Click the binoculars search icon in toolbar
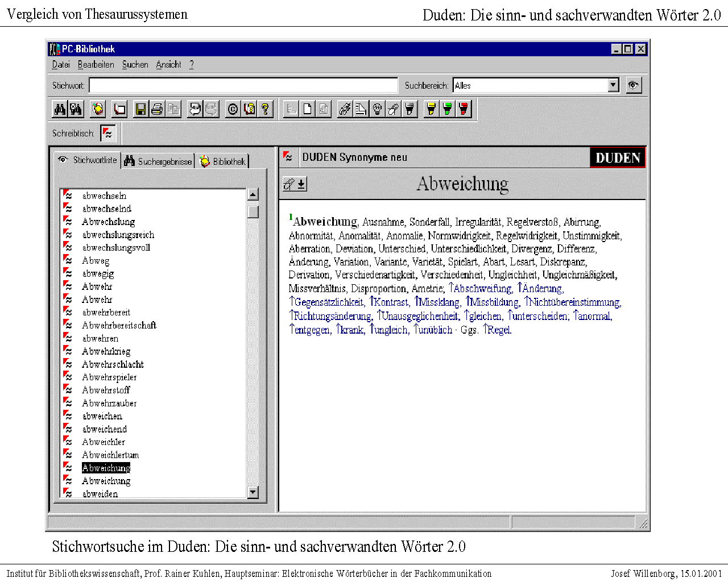728x582 pixels. point(60,109)
